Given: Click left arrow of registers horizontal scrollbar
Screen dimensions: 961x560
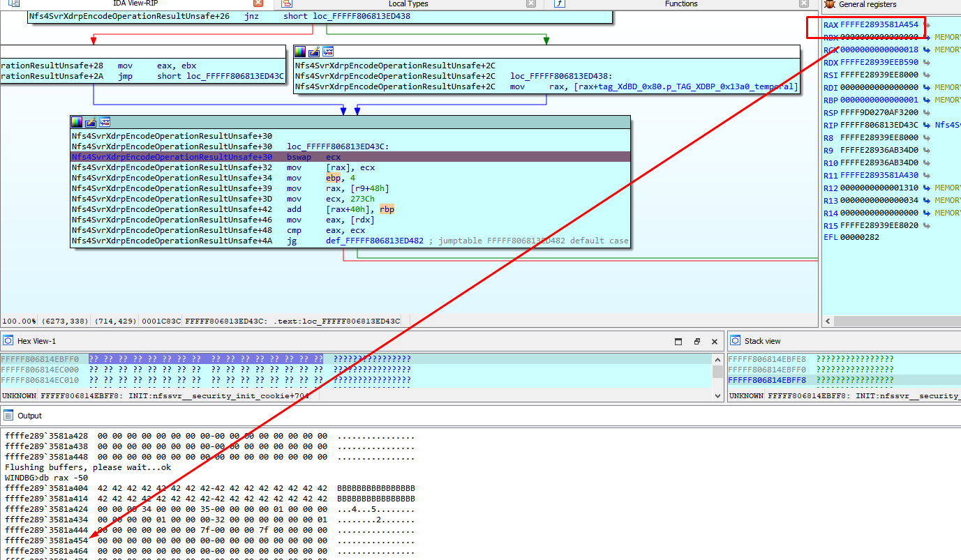Looking at the screenshot, I should (828, 321).
